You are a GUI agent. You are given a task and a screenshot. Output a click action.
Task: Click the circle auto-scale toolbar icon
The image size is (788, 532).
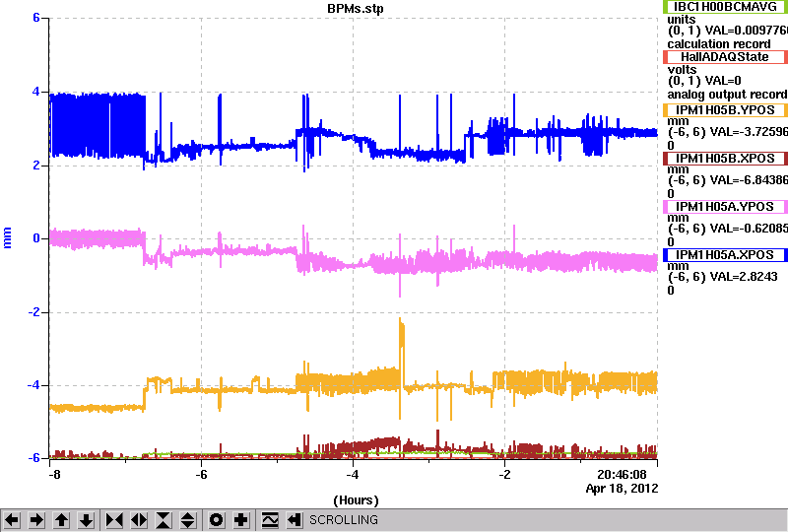(217, 520)
